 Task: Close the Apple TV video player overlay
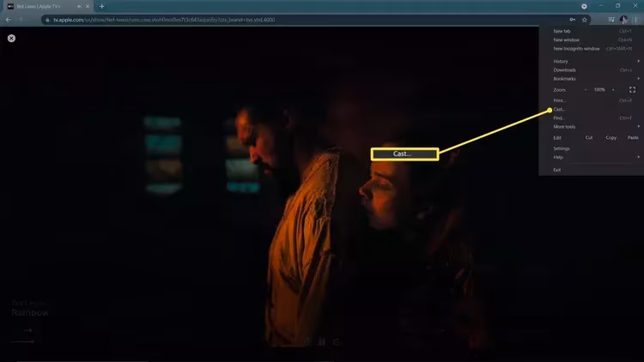click(x=11, y=38)
